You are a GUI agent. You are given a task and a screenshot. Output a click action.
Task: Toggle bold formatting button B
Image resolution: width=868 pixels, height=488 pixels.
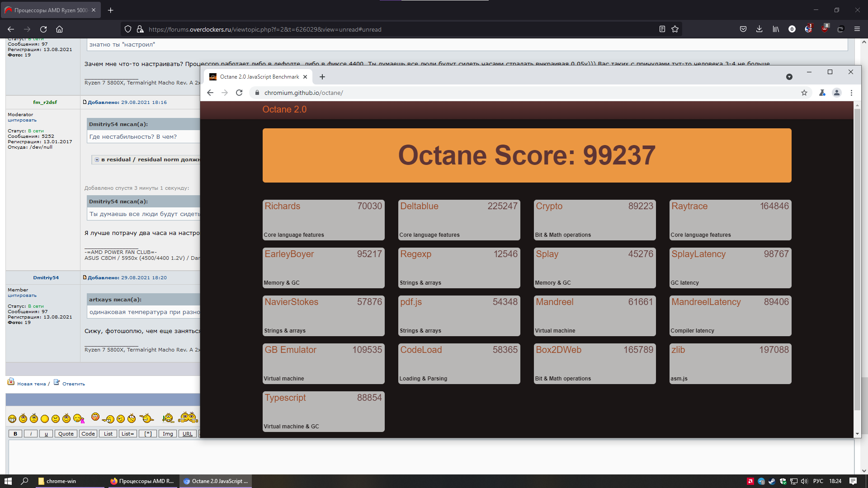[15, 434]
